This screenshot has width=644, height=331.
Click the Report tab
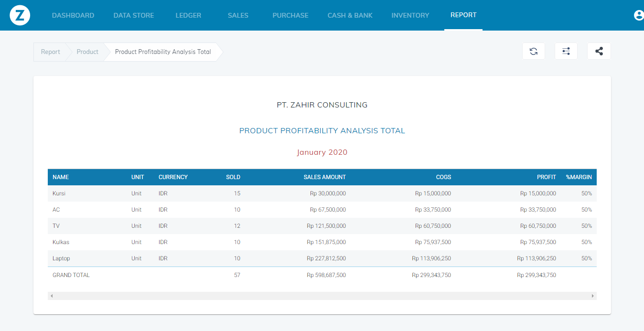[x=463, y=15]
